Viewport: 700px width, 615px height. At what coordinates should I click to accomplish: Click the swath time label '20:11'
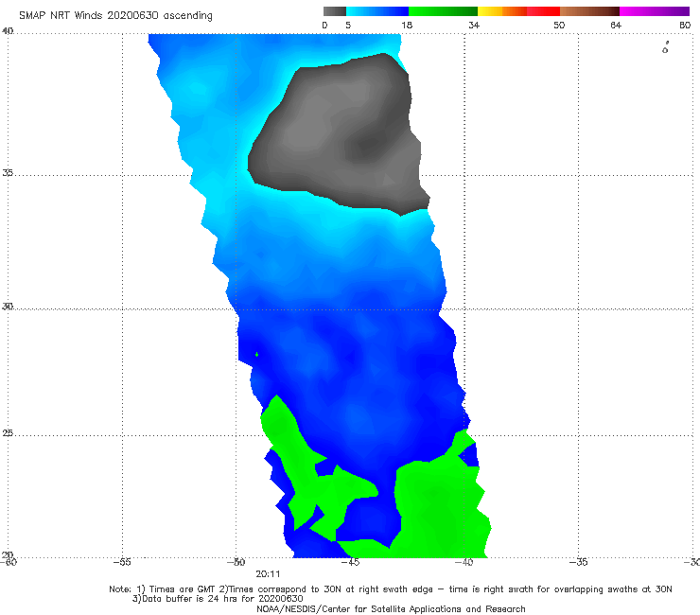tap(268, 574)
